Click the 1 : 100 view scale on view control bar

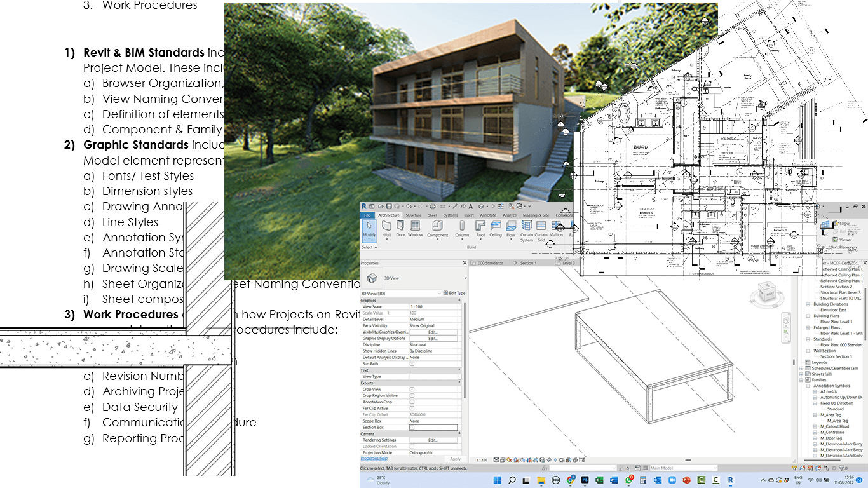tap(482, 459)
